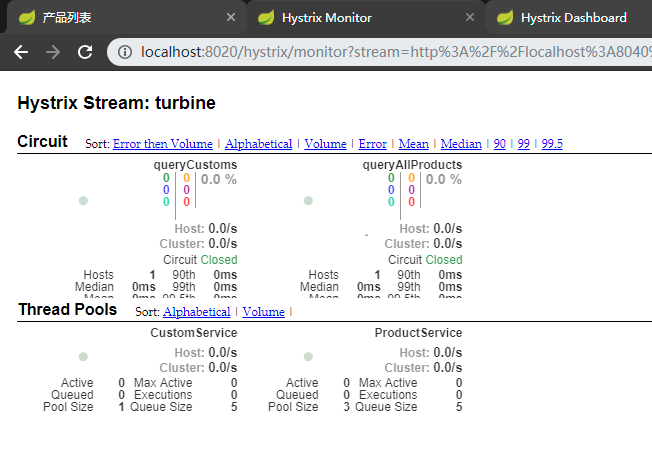Sort circuits by Mean latency

pyautogui.click(x=413, y=144)
